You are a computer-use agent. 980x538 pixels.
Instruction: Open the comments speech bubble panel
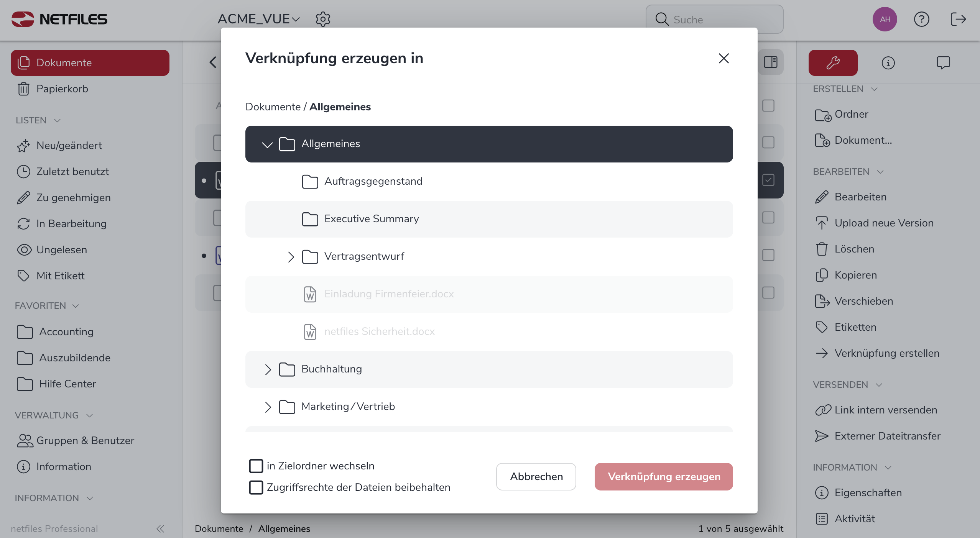pyautogui.click(x=943, y=63)
